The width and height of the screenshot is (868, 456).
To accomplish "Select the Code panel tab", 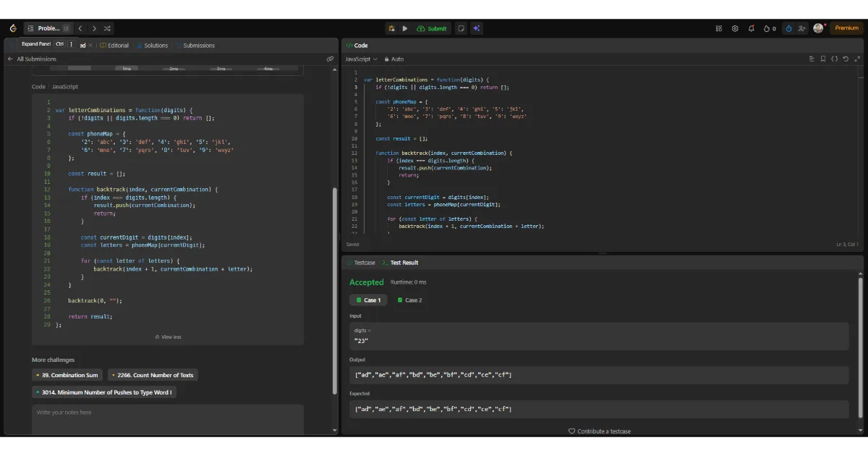I will pos(357,45).
